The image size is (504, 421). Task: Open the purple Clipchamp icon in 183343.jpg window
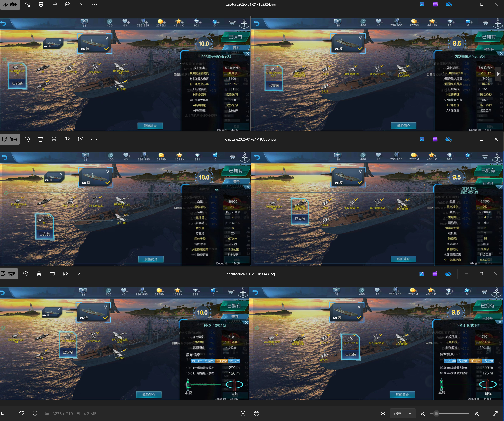coord(435,274)
